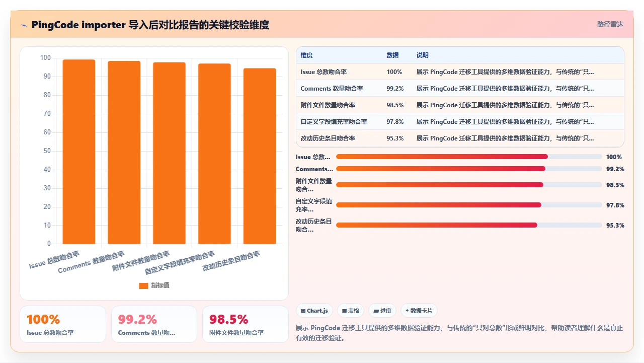Click the 维度 column header
This screenshot has height=363, width=644.
306,55
